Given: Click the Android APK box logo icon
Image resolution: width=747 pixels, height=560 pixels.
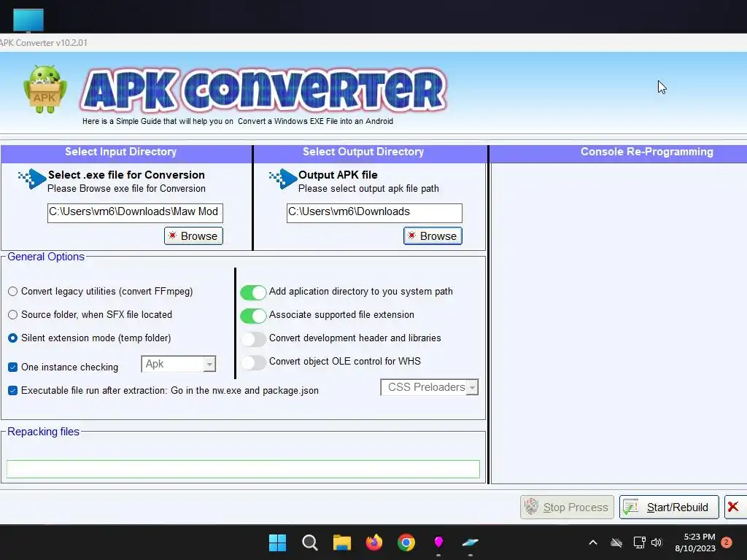Looking at the screenshot, I should (x=44, y=90).
